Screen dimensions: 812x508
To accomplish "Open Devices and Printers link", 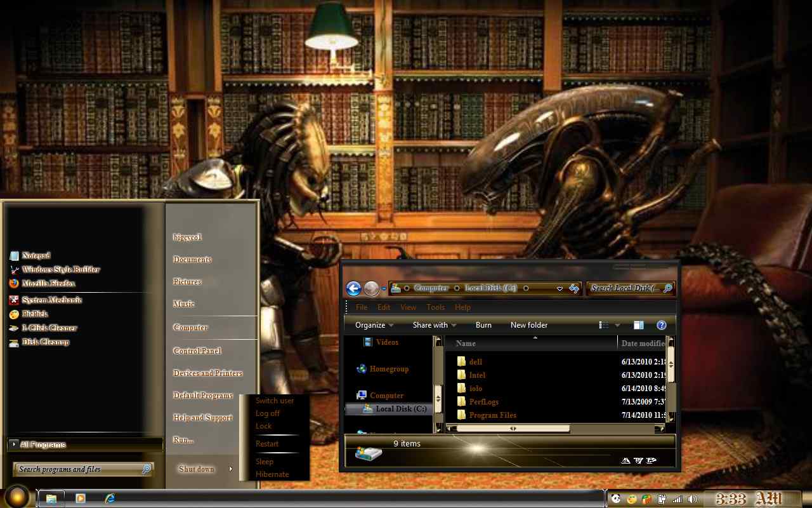I will [x=208, y=373].
